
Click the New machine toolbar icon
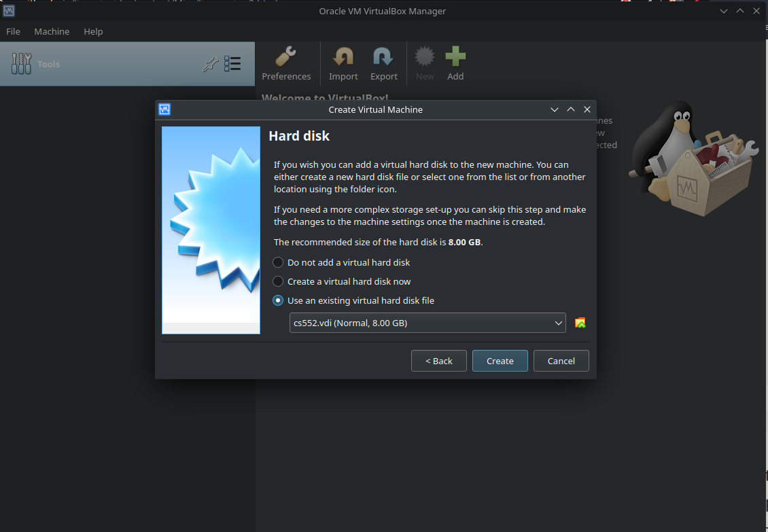click(x=424, y=63)
